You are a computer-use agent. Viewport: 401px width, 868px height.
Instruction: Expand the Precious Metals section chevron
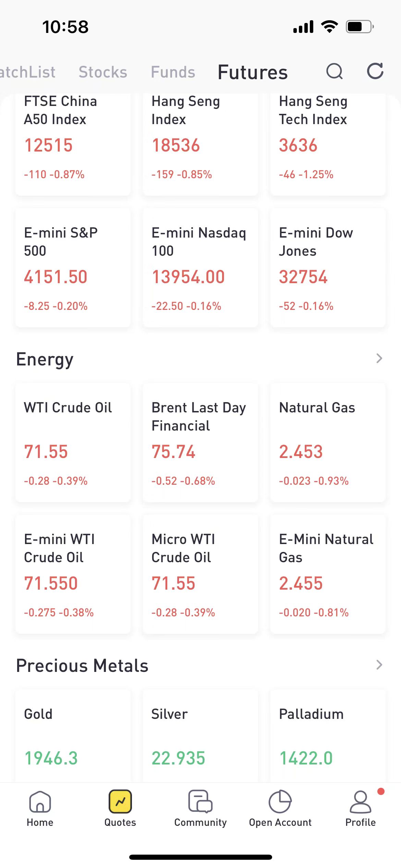coord(379,665)
